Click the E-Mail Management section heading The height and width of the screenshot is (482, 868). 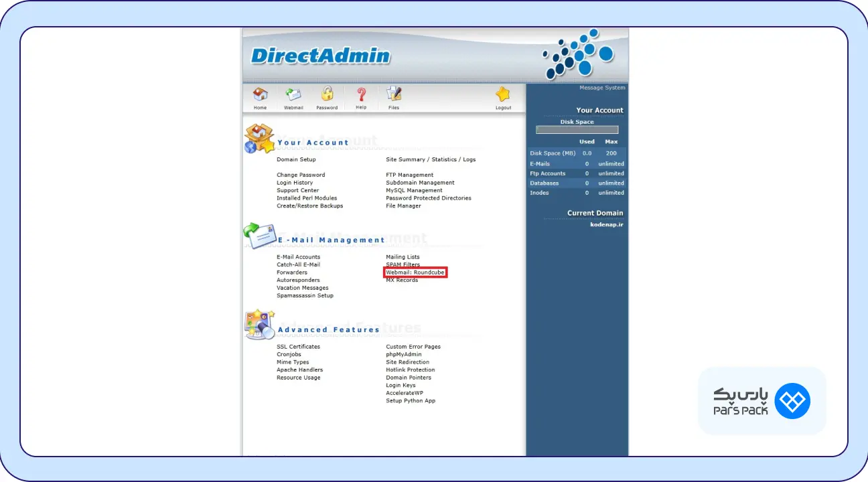[332, 240]
